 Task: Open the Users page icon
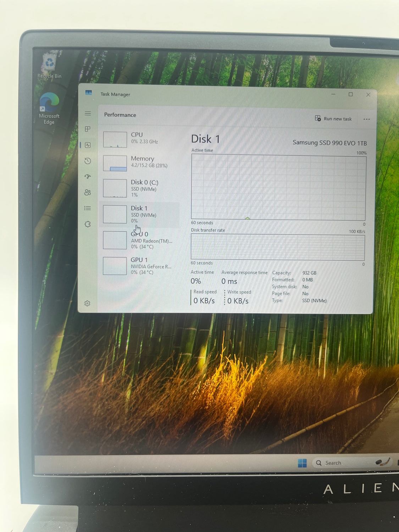point(88,192)
